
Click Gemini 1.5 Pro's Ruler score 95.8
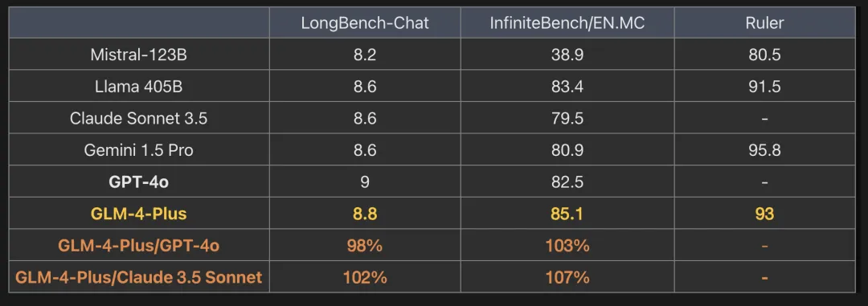point(764,150)
